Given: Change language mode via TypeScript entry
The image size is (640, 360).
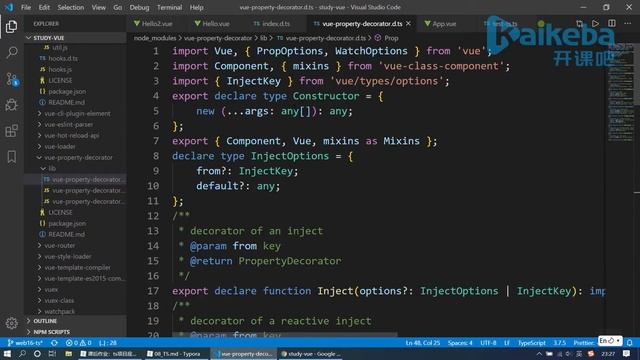Looking at the screenshot, I should click(531, 343).
